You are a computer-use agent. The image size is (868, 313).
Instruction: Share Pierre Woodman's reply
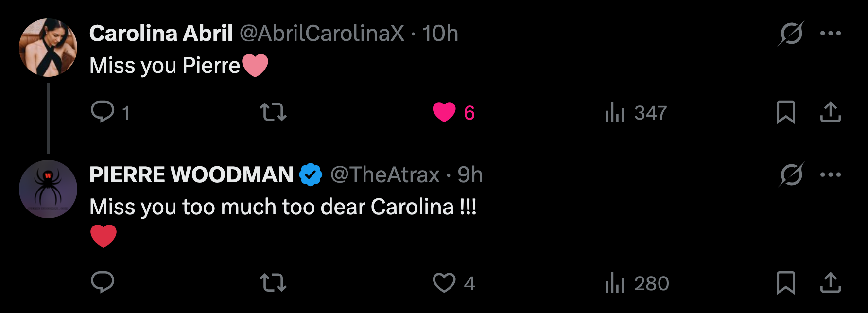coord(830,282)
